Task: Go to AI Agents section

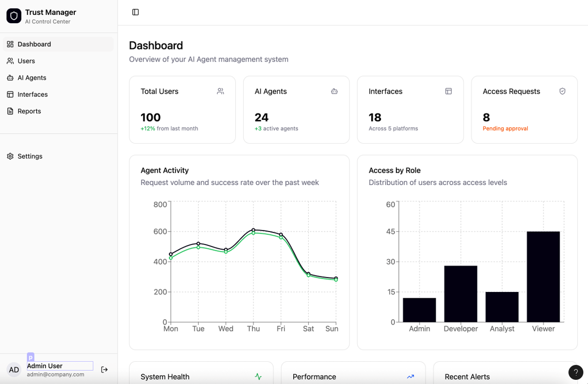Action: click(x=32, y=78)
